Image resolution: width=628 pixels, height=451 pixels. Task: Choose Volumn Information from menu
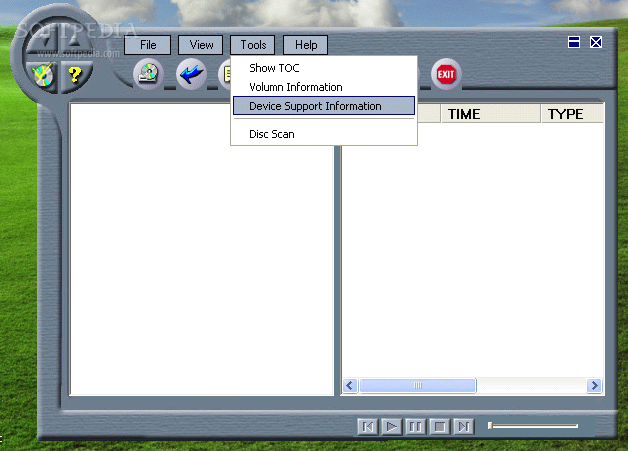point(324,87)
